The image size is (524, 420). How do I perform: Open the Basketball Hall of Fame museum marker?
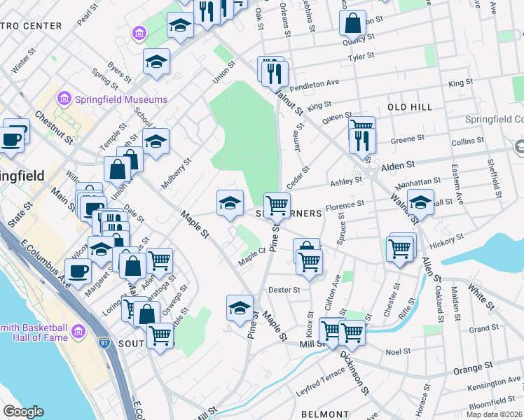[79, 332]
